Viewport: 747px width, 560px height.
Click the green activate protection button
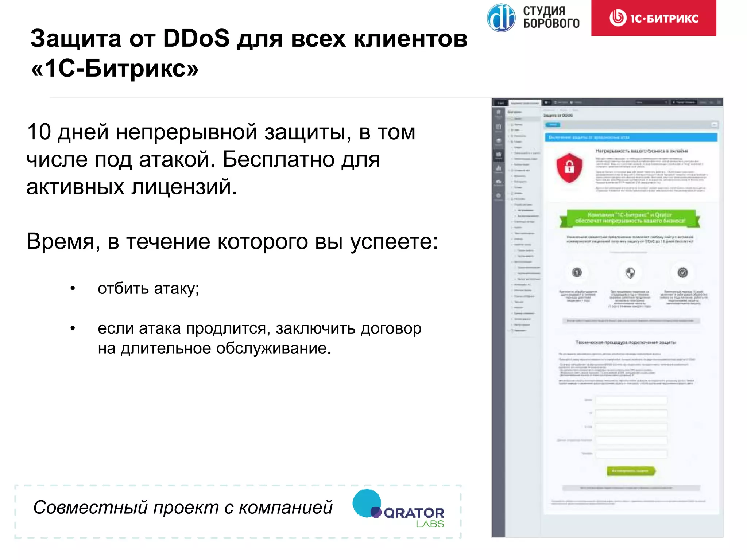(631, 471)
